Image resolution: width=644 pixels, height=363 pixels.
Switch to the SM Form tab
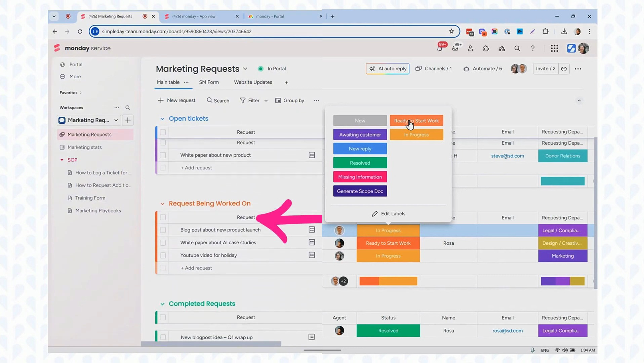[x=209, y=82]
